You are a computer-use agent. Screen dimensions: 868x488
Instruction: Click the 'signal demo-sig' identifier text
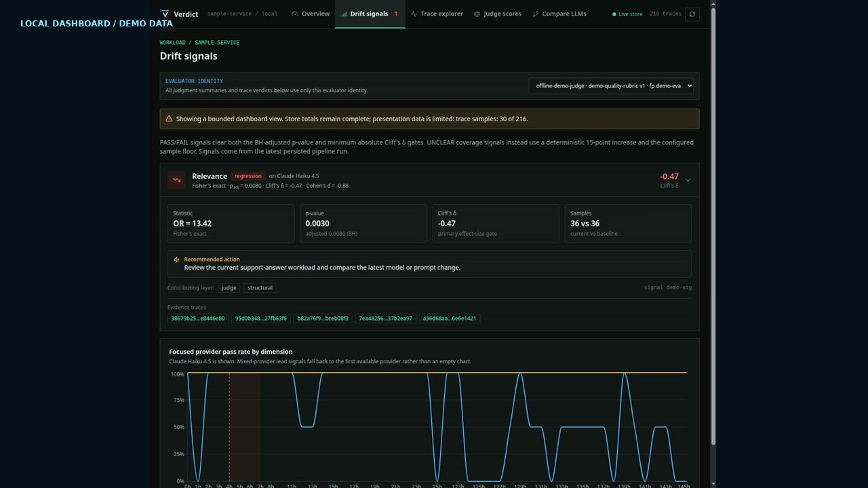click(x=668, y=287)
